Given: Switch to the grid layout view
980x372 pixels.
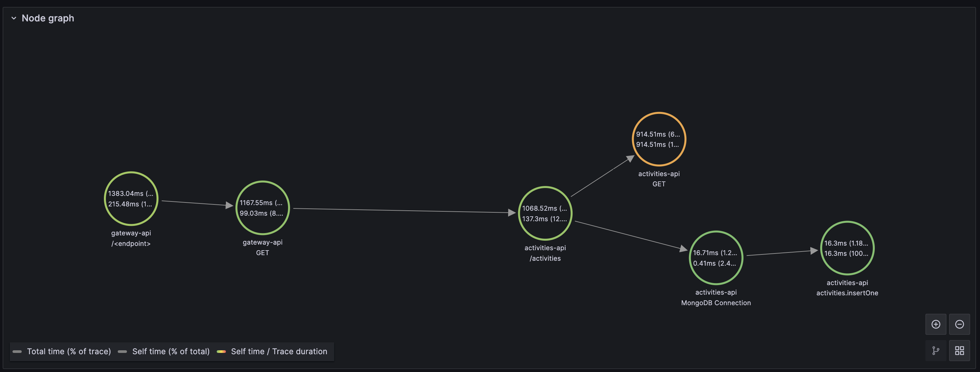Looking at the screenshot, I should [x=960, y=350].
